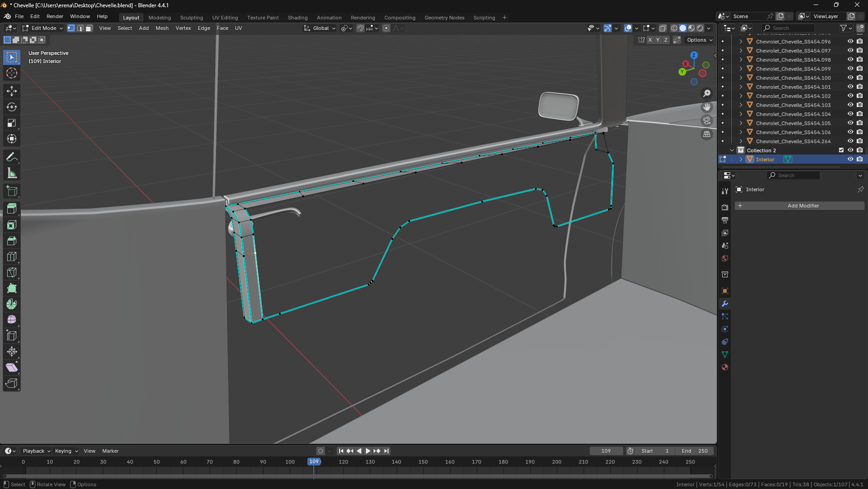Image resolution: width=868 pixels, height=489 pixels.
Task: Open the World properties tab
Action: [725, 258]
